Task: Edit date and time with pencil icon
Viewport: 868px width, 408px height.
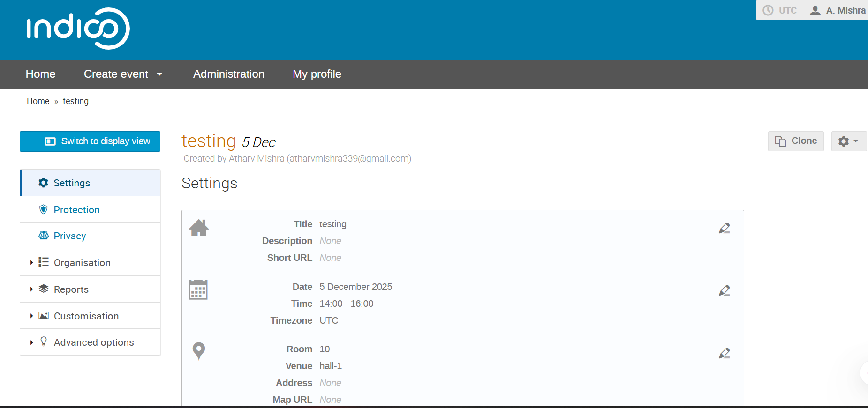Action: coord(724,290)
